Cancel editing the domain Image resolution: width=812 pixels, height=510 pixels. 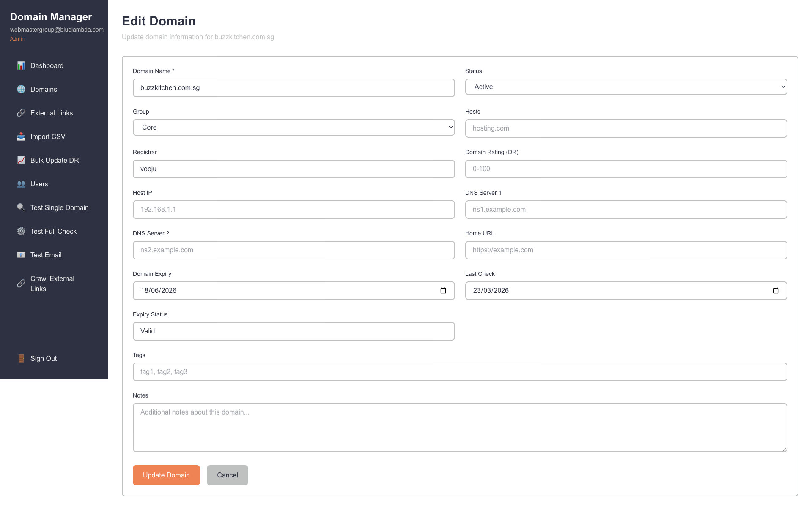point(227,475)
